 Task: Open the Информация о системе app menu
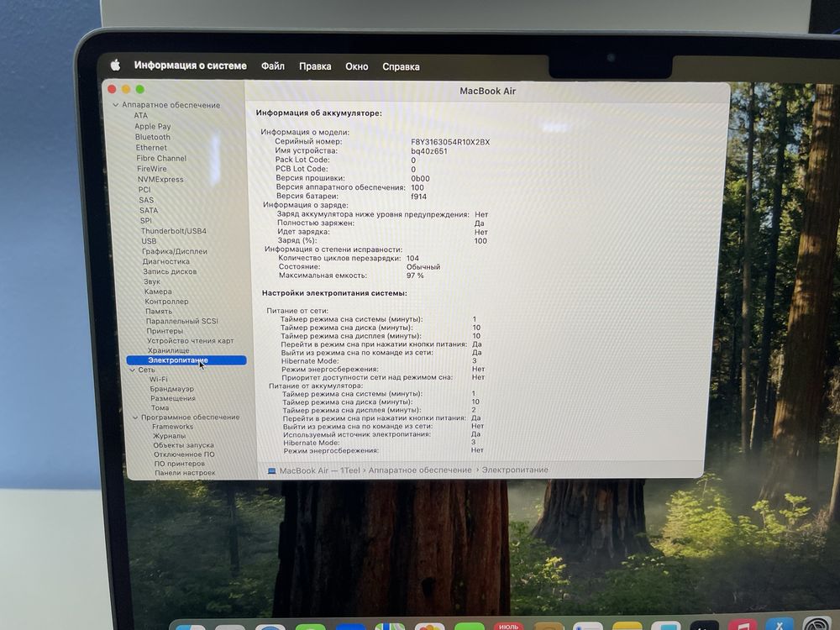(x=190, y=66)
